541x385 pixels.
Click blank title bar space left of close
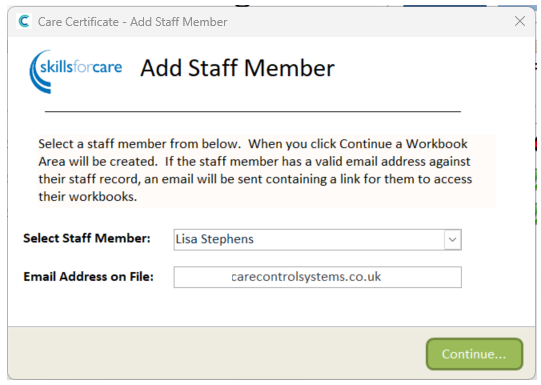(369, 22)
